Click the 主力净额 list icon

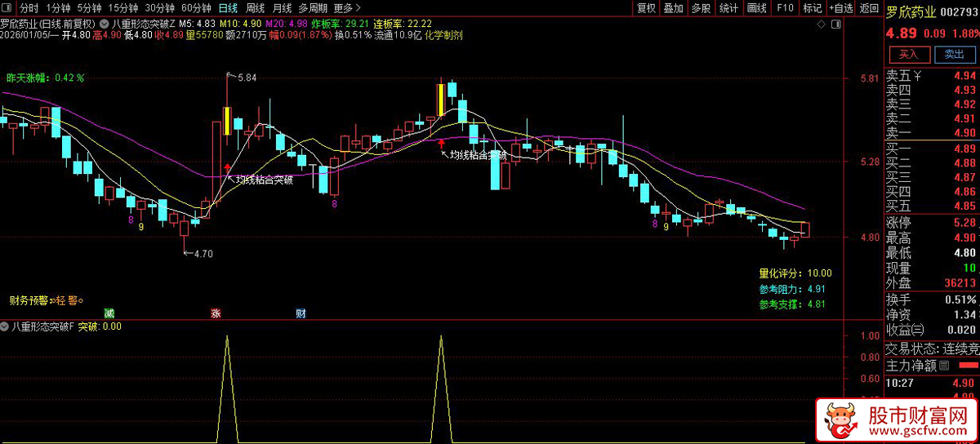pyautogui.click(x=944, y=365)
